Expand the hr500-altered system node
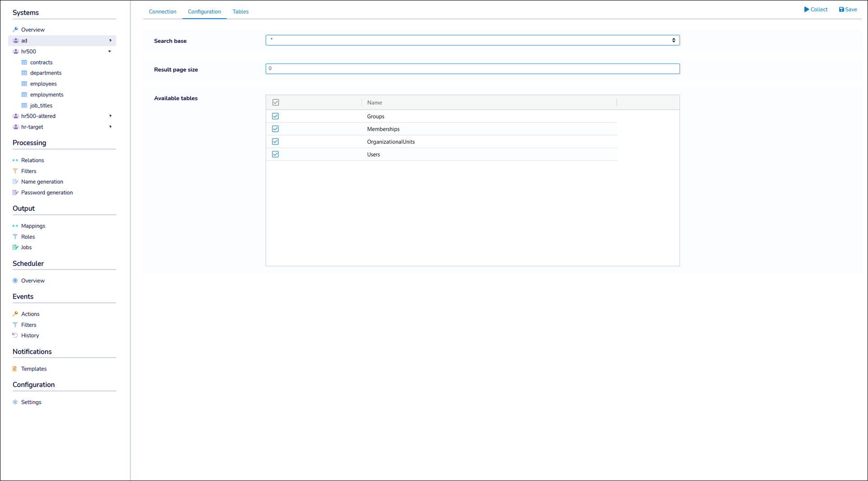The height and width of the screenshot is (481, 868). [x=110, y=116]
